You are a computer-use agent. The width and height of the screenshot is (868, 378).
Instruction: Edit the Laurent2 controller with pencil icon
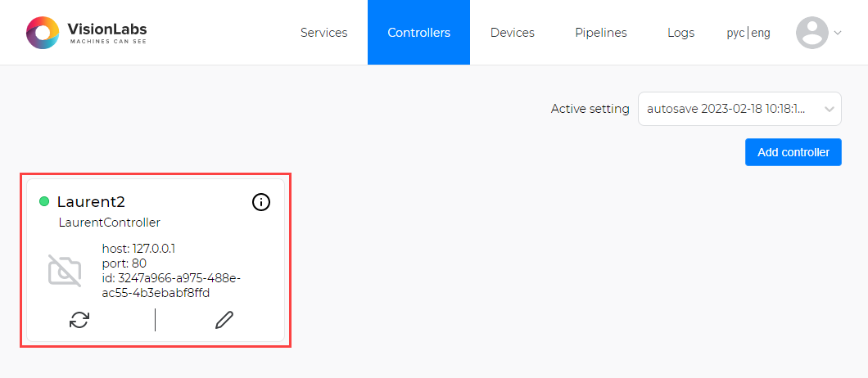tap(224, 320)
